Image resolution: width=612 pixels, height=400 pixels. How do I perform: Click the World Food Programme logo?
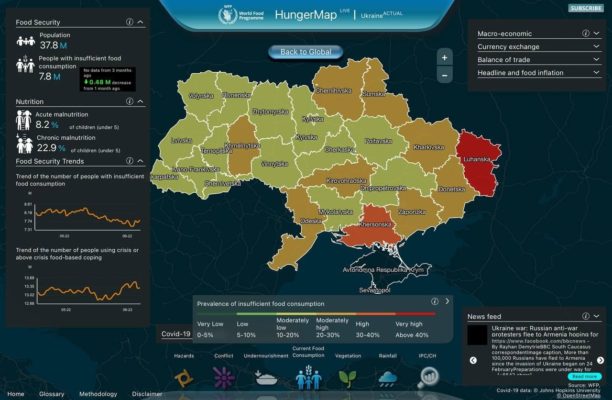point(242,15)
